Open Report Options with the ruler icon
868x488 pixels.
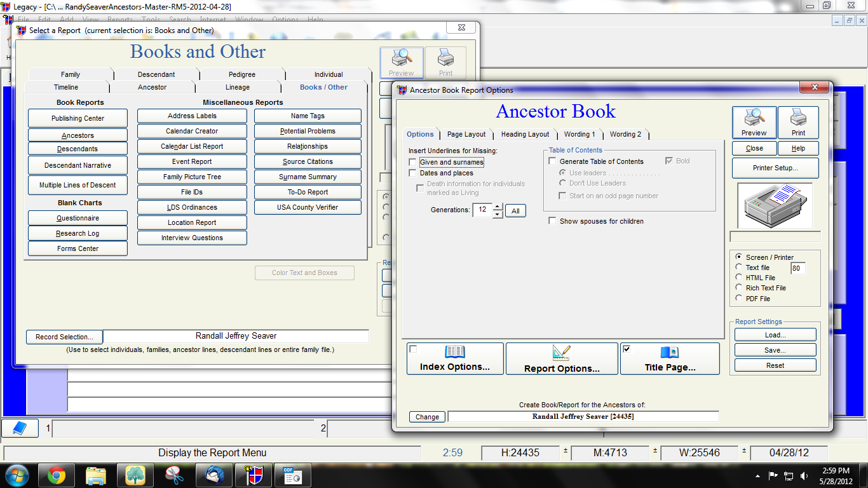562,359
